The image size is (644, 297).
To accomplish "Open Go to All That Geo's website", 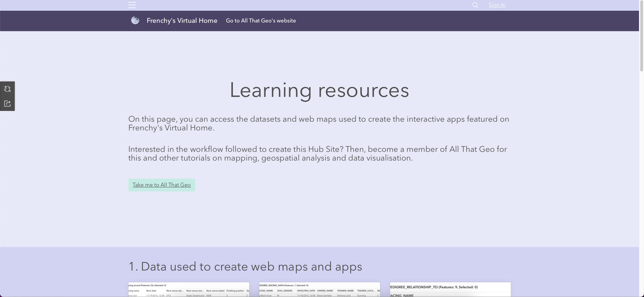I will [x=261, y=21].
